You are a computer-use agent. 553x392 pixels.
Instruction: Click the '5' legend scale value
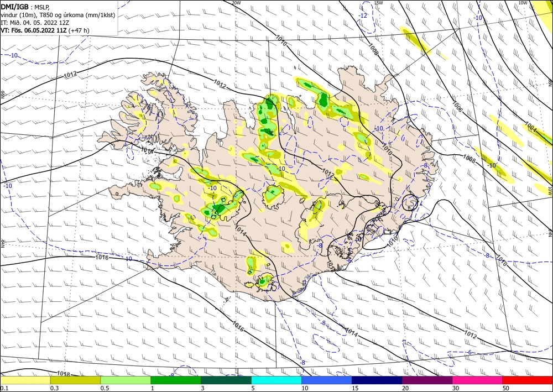(x=253, y=388)
